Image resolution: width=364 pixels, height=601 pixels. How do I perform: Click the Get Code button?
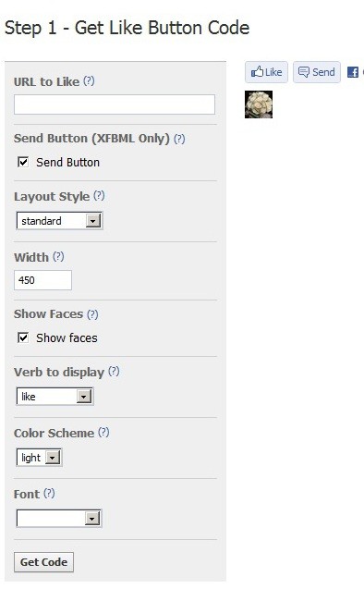pos(43,562)
